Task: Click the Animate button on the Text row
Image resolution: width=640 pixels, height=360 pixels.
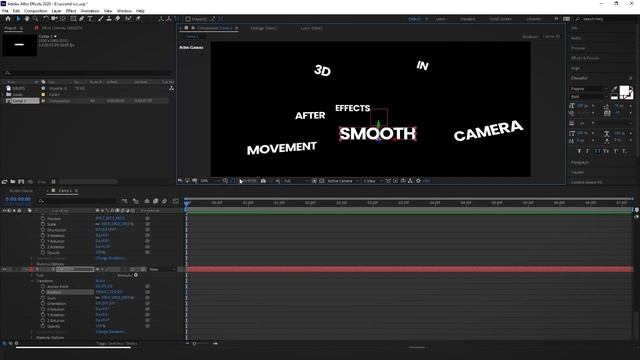Action: pos(127,276)
